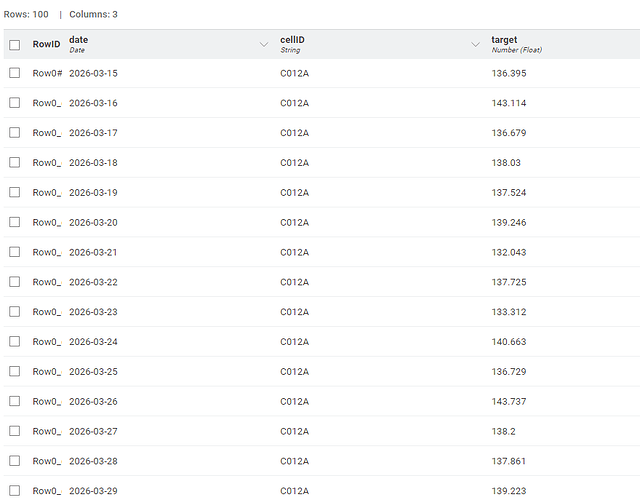Click the RowID column header
Image resolution: width=640 pixels, height=500 pixels.
[x=47, y=44]
